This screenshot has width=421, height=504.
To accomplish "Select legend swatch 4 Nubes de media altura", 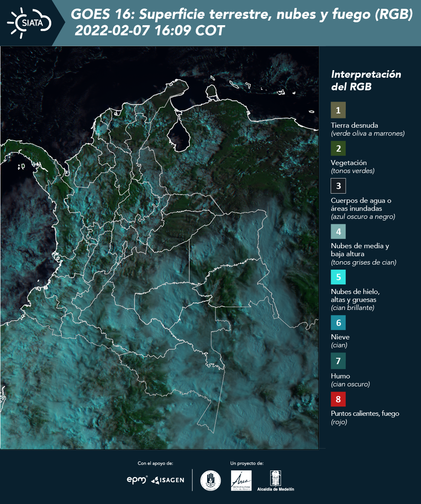I will pyautogui.click(x=338, y=231).
